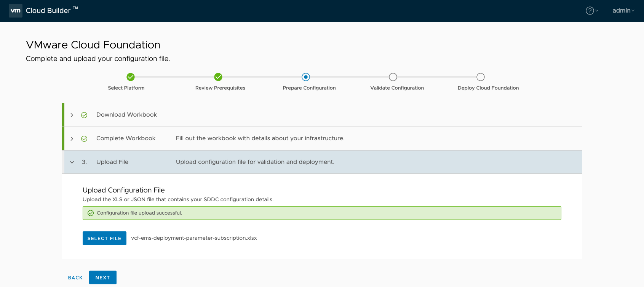Click the Complete Workbook row title
The image size is (644, 287).
[x=126, y=138]
